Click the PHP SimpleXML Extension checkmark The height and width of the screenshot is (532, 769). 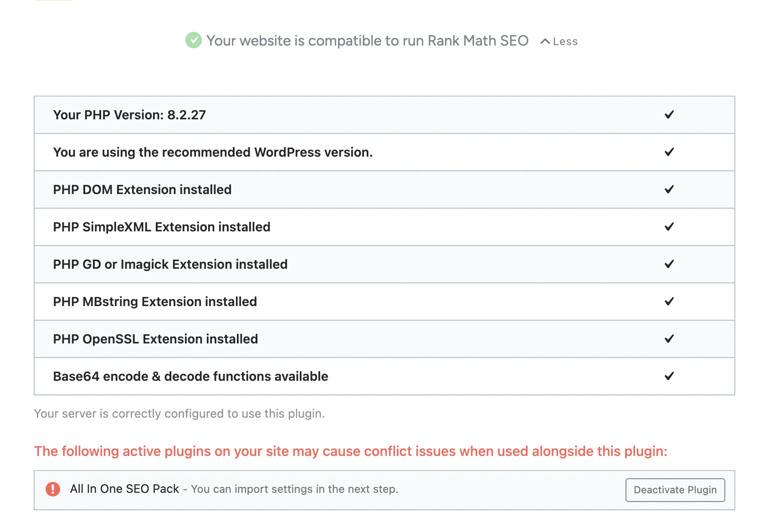pyautogui.click(x=669, y=227)
